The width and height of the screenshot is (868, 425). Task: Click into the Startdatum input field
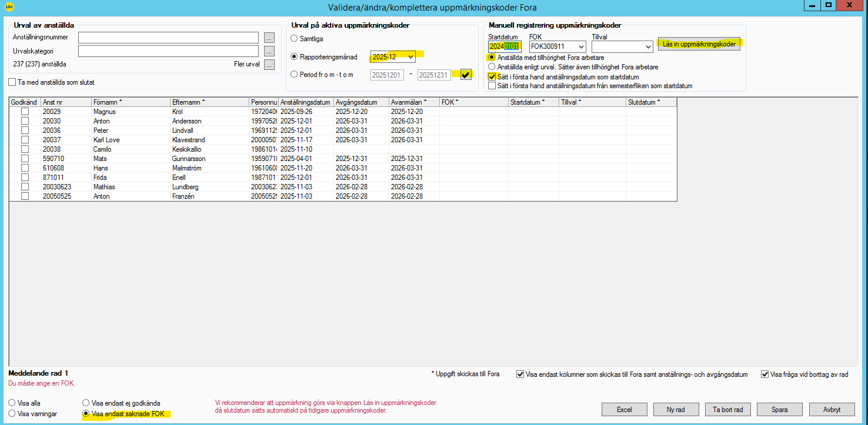point(504,46)
